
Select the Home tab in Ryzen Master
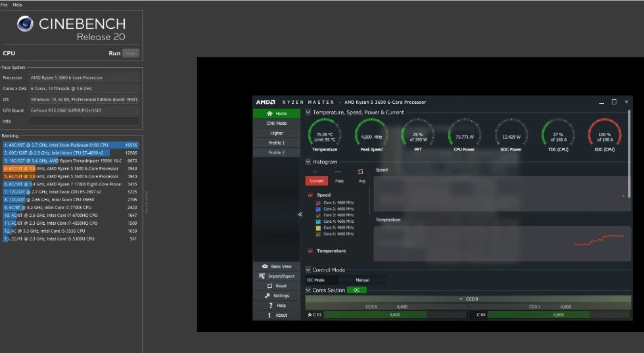(x=277, y=114)
